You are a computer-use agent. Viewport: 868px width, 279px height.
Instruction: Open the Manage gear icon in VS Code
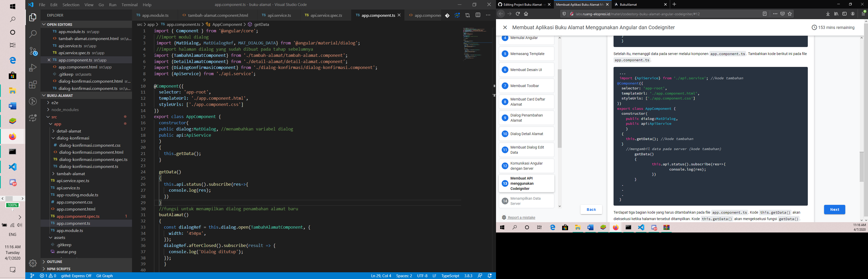(x=33, y=263)
